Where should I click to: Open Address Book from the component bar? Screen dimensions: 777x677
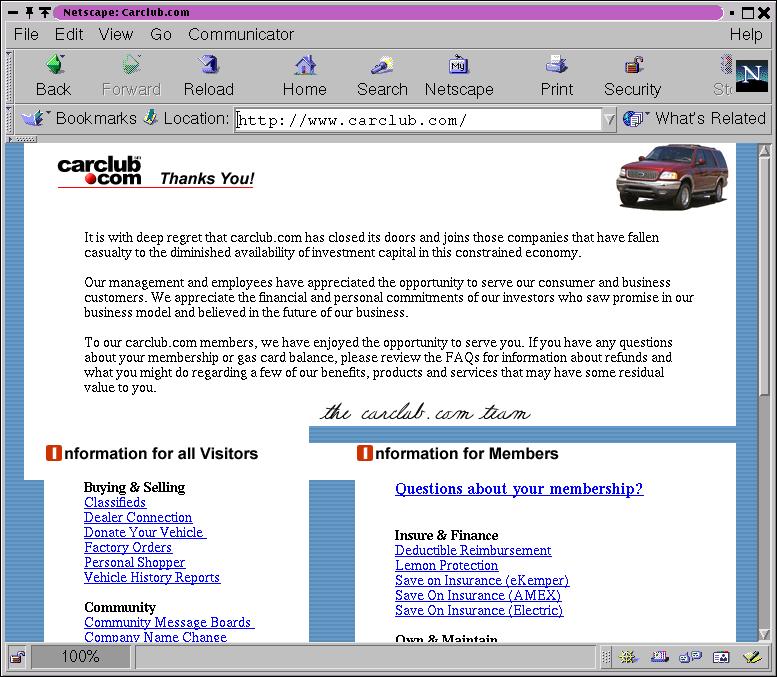coord(721,657)
